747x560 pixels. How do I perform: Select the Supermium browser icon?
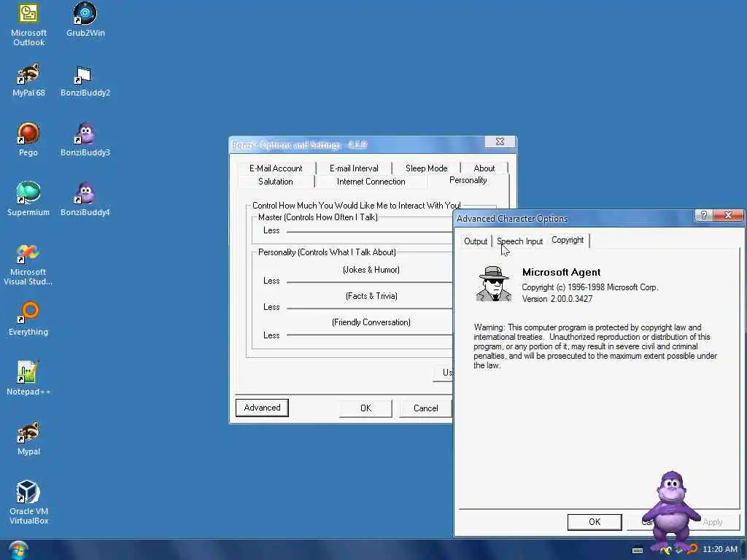coord(28,199)
